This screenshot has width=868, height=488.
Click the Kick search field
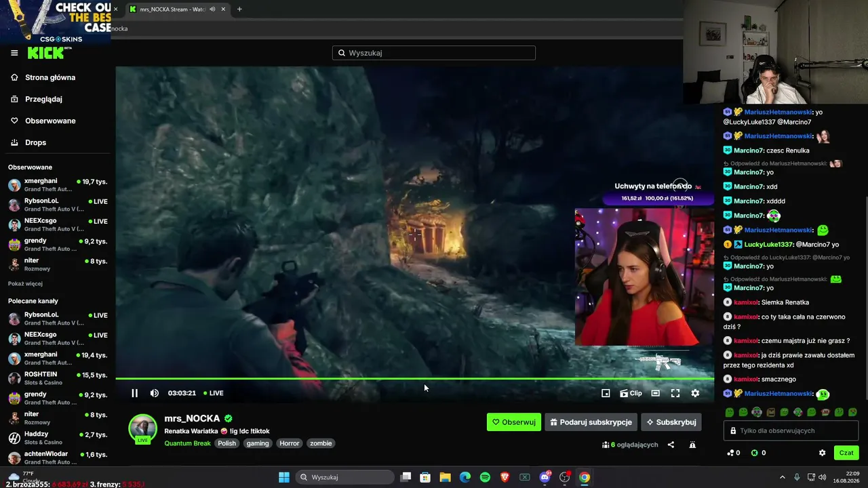click(x=434, y=53)
